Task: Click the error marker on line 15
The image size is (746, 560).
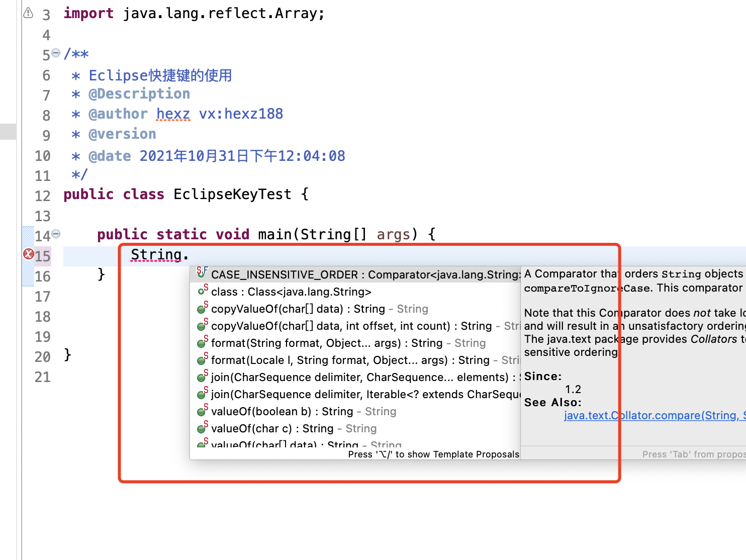Action: [29, 254]
